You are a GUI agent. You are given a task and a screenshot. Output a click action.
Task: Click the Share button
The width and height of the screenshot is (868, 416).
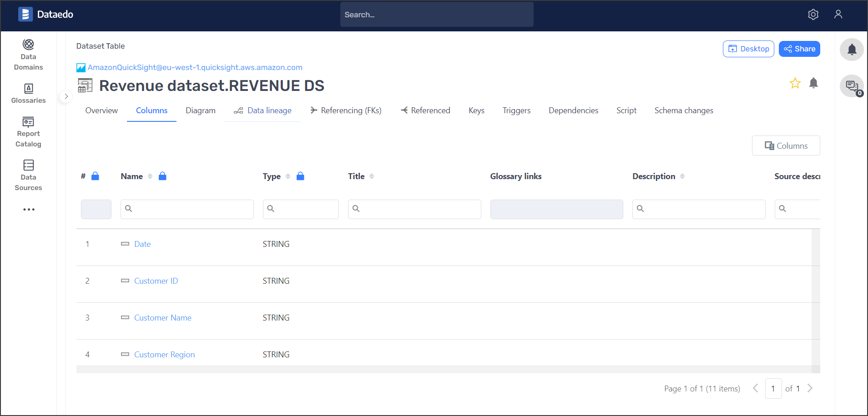799,49
